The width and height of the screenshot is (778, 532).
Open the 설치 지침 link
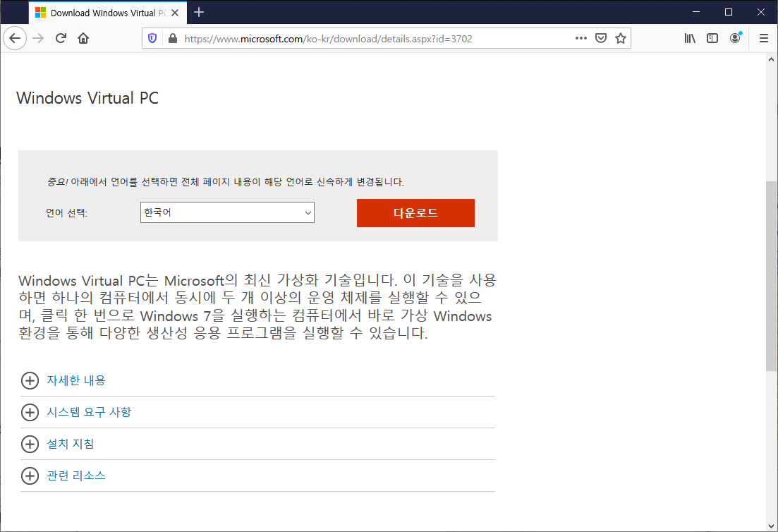(x=71, y=445)
